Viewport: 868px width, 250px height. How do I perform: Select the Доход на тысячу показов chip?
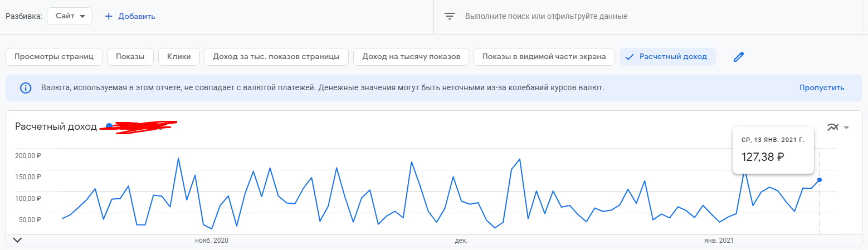point(411,57)
